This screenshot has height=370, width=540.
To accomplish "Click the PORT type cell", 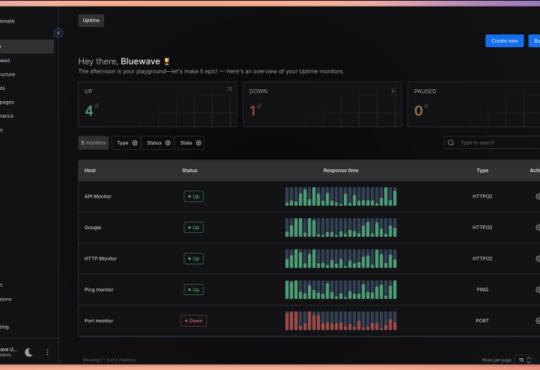I will tap(482, 321).
